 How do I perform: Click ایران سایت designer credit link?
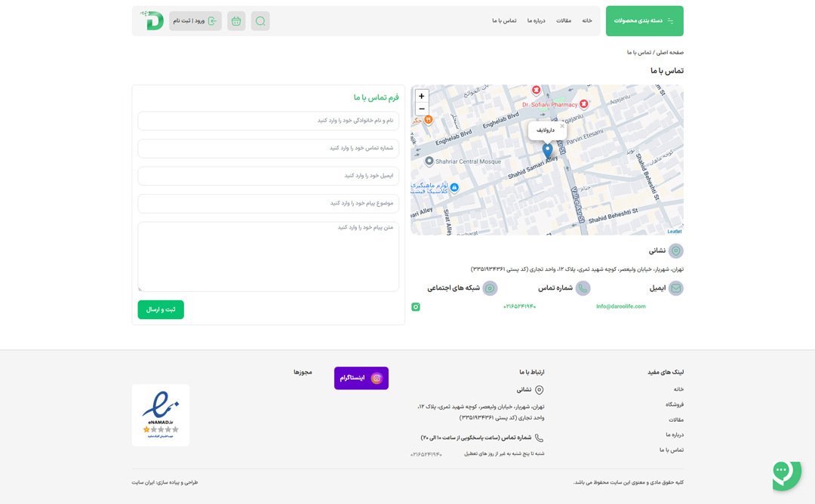(143, 483)
